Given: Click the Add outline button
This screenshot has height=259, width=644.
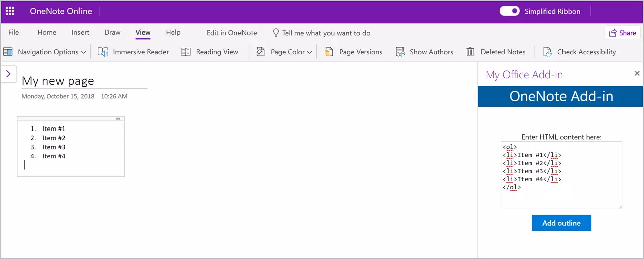Looking at the screenshot, I should point(561,223).
